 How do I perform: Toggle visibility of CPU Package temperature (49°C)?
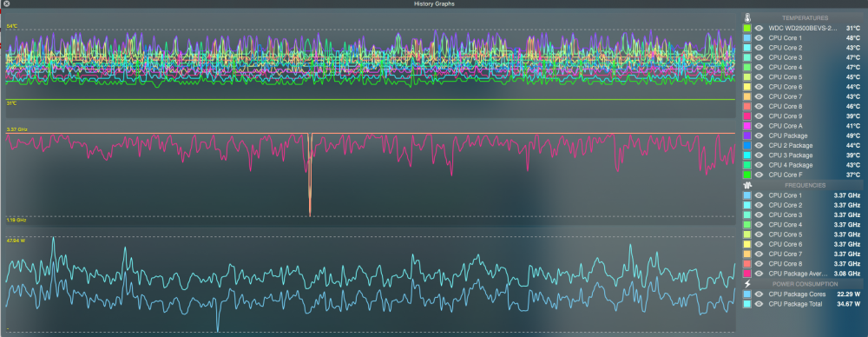pyautogui.click(x=759, y=135)
